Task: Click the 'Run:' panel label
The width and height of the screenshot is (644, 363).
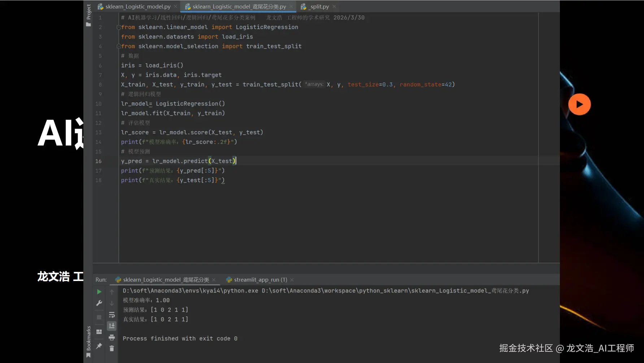Action: (x=101, y=280)
